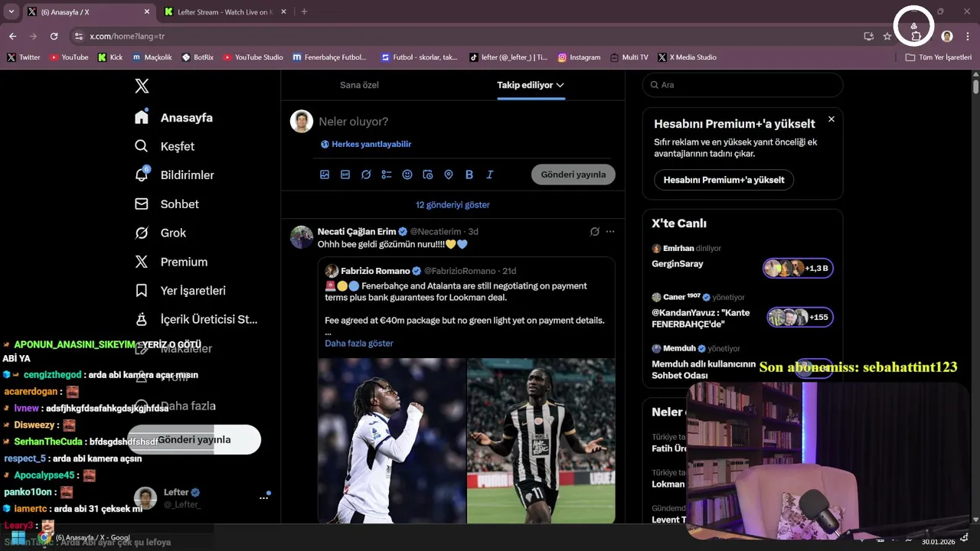Open the BotRix bookmark
This screenshot has height=551, width=980.
(198, 57)
